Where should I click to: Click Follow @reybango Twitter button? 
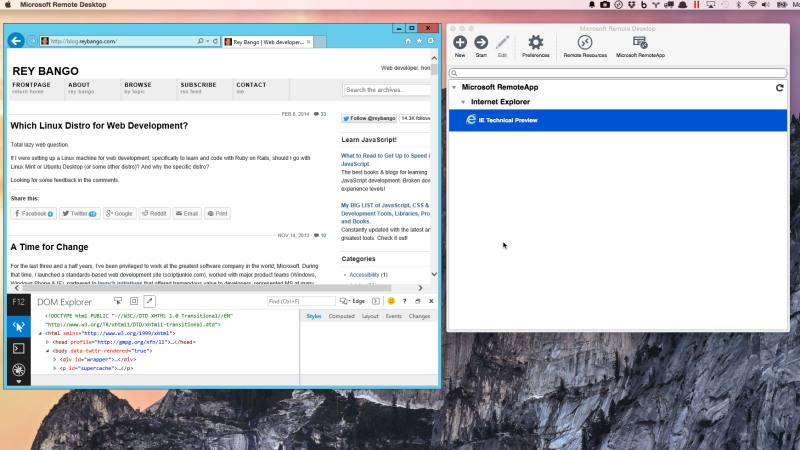[x=369, y=118]
